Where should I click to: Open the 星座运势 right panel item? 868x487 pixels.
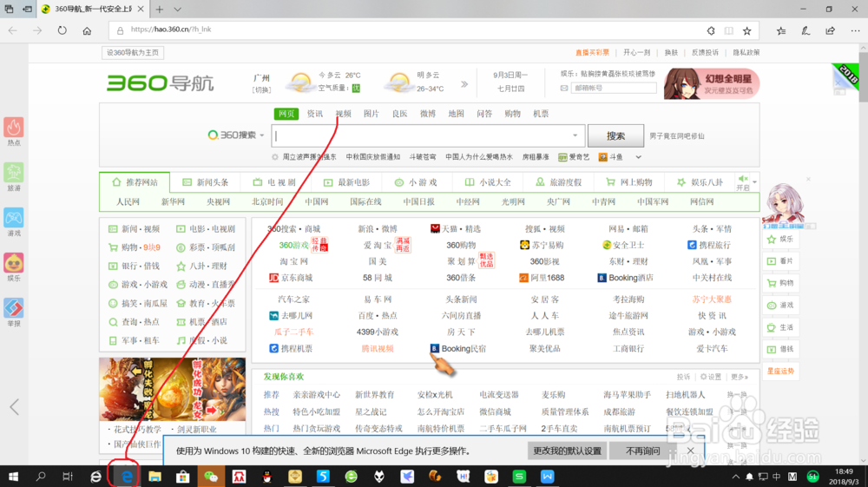pos(780,372)
